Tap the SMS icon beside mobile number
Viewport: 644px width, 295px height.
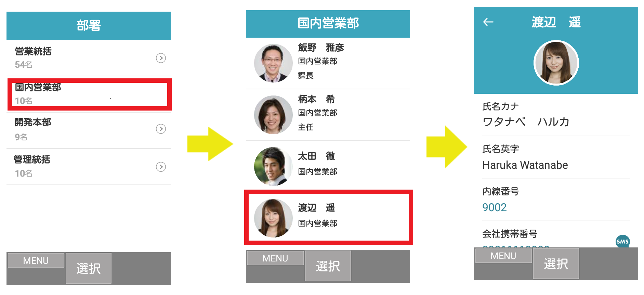[622, 241]
